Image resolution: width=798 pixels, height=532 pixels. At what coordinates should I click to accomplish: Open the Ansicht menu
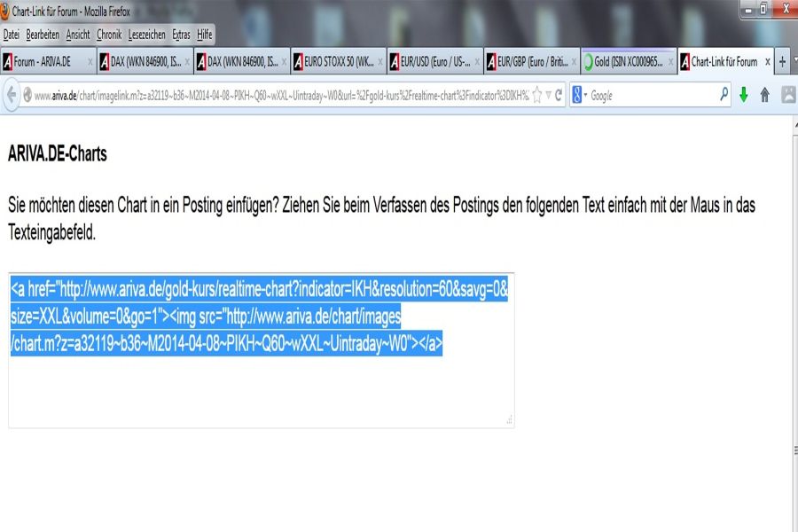[78, 35]
